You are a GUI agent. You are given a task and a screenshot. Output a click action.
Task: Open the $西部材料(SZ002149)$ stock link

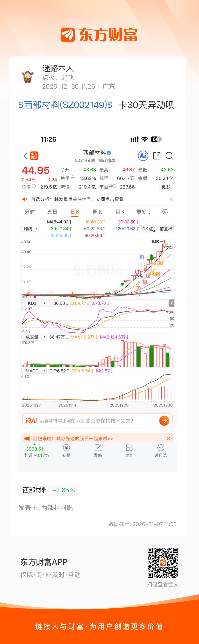point(65,105)
